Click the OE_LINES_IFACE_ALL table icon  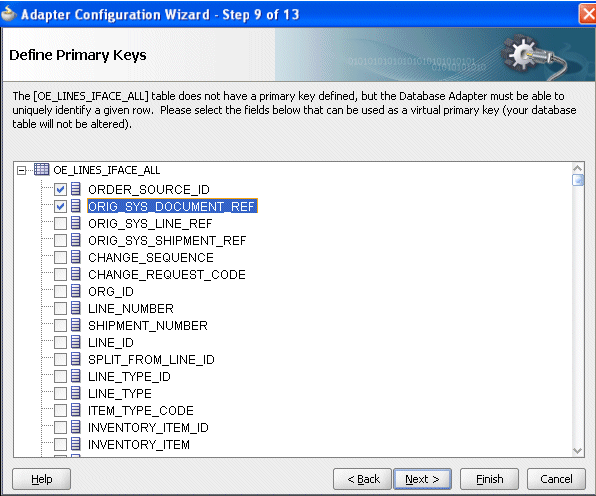[x=41, y=169]
